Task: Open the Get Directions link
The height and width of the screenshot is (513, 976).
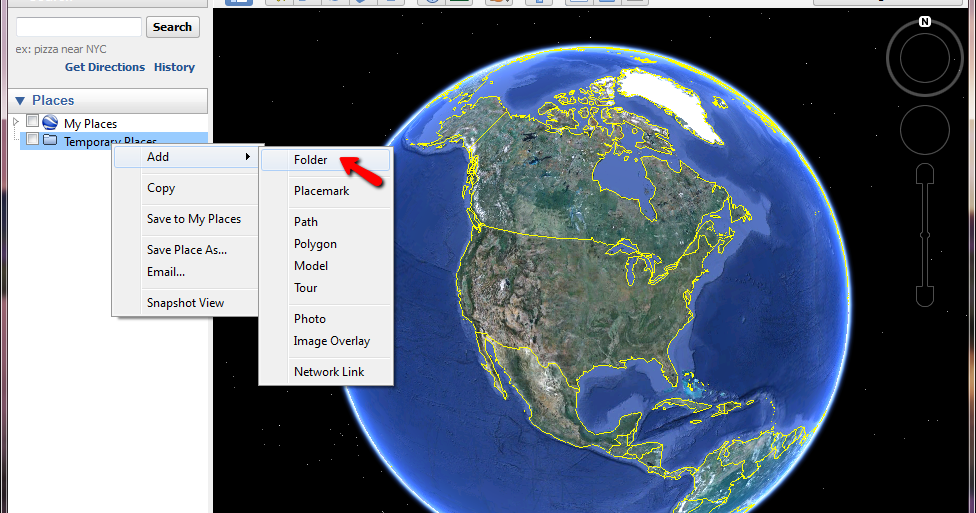Action: [x=105, y=67]
